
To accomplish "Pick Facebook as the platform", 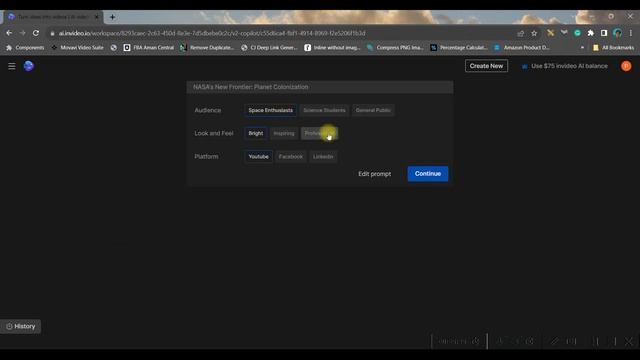I will pos(291,157).
